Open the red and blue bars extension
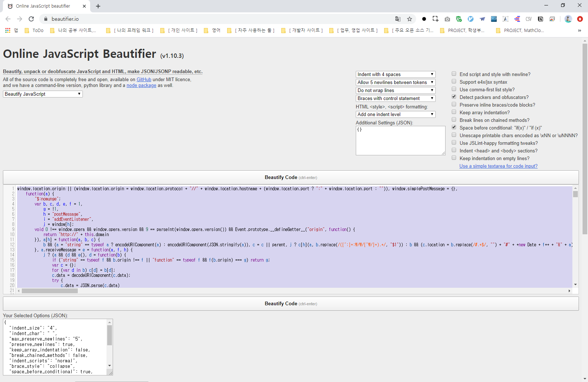Screen dimensions: 588x382 (x=517, y=19)
